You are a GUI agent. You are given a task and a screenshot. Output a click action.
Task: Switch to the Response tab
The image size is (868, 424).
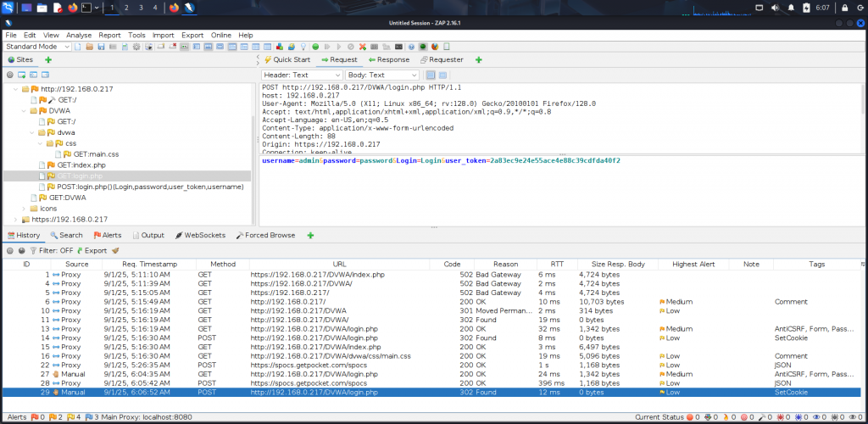tap(388, 60)
